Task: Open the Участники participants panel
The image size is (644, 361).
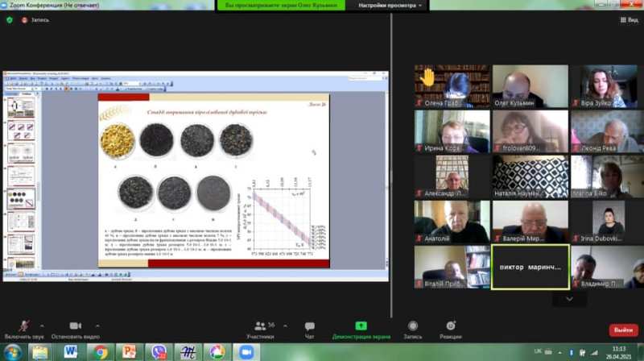Action: [x=260, y=330]
